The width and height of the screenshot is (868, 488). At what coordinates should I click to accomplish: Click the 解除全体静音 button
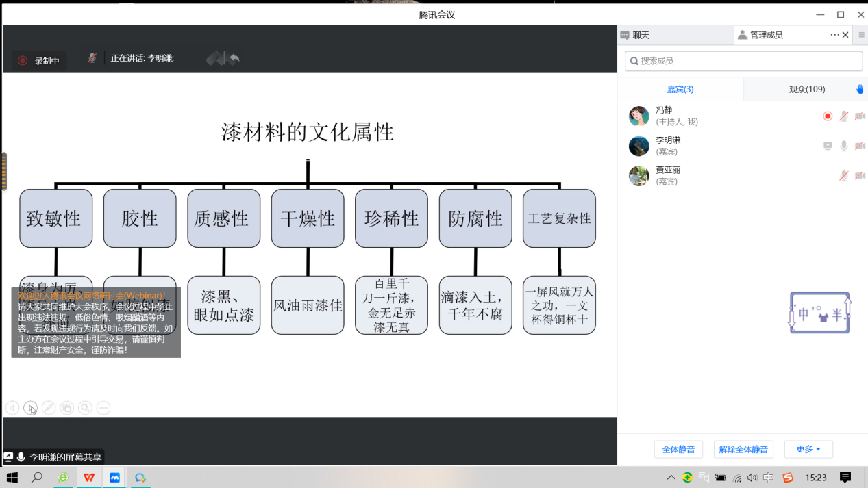tap(743, 449)
